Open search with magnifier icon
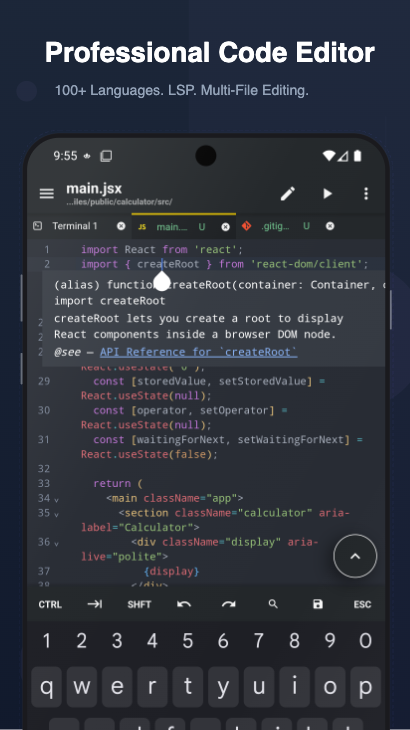 click(x=273, y=604)
